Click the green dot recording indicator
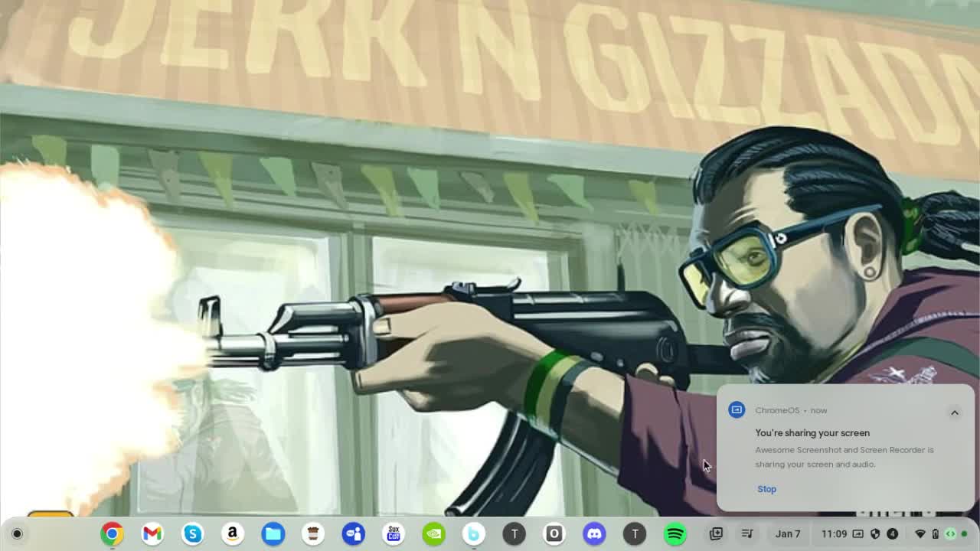Viewport: 980px width, 551px height. tap(965, 533)
